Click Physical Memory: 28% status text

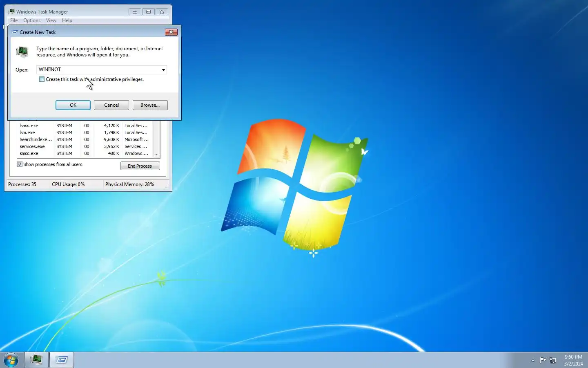pyautogui.click(x=129, y=184)
